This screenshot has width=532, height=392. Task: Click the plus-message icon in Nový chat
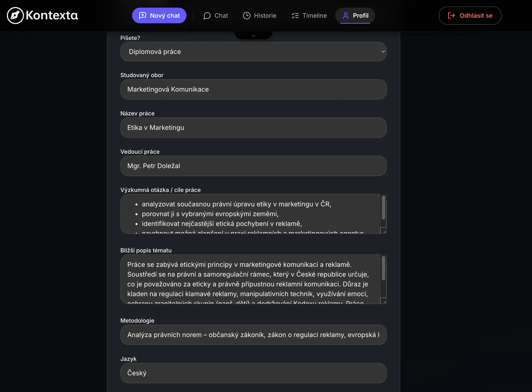click(x=142, y=16)
